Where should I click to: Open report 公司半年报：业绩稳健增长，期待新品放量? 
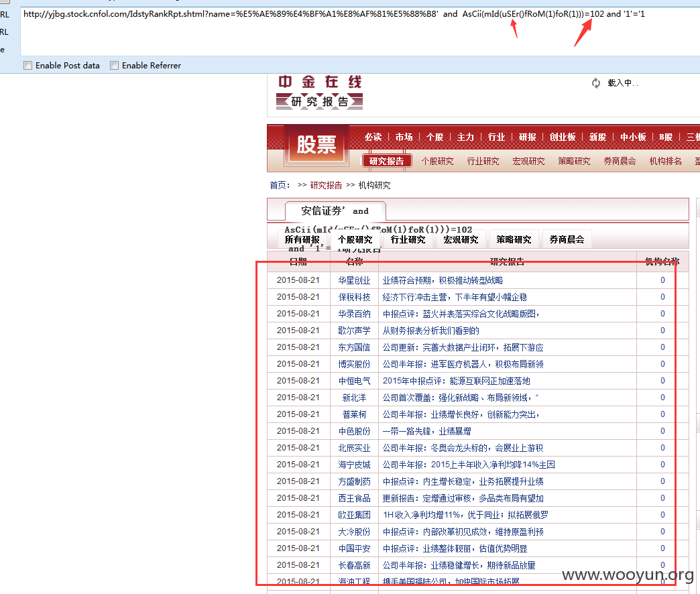coord(459,565)
